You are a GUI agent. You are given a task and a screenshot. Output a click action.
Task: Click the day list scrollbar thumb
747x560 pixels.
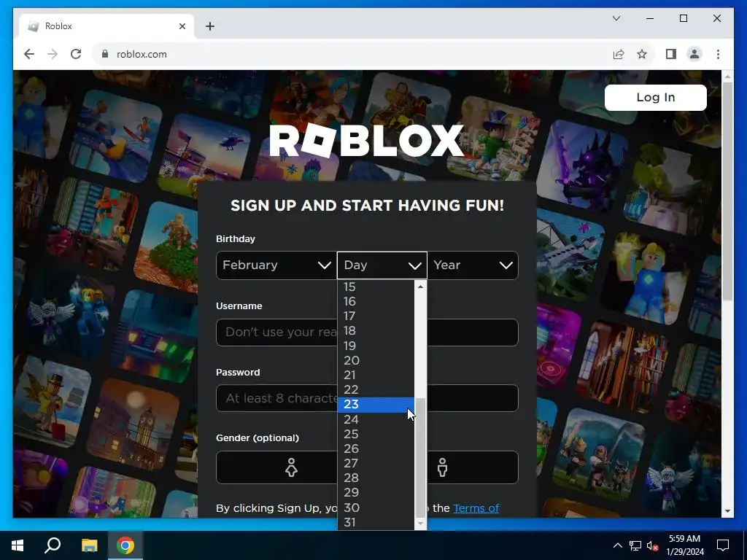point(420,458)
